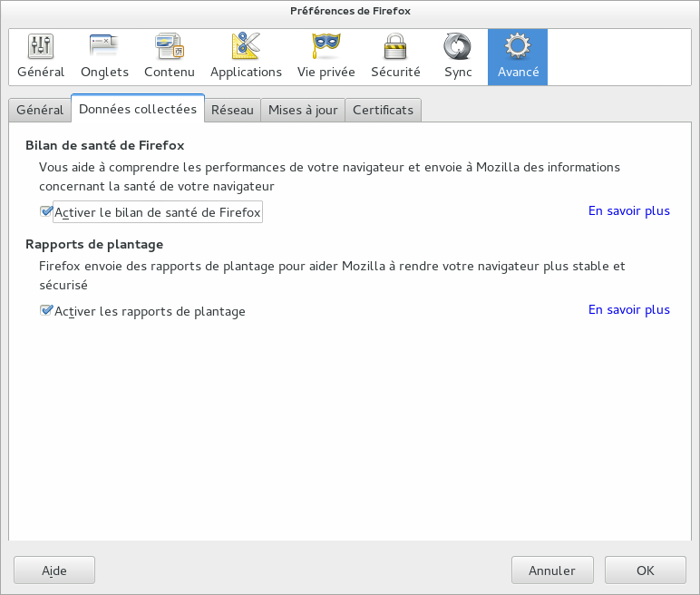
Task: Switch to the Réseau tab
Action: [x=232, y=110]
